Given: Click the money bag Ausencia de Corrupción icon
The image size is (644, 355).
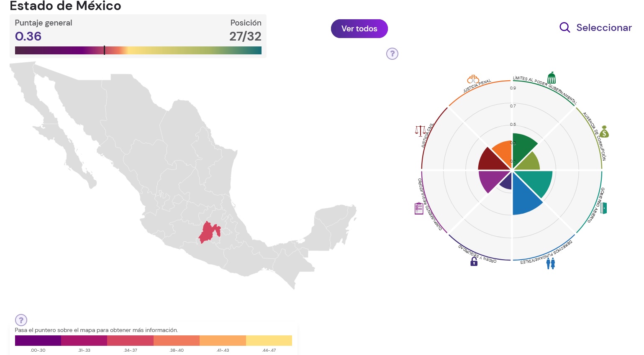Looking at the screenshot, I should [x=604, y=132].
